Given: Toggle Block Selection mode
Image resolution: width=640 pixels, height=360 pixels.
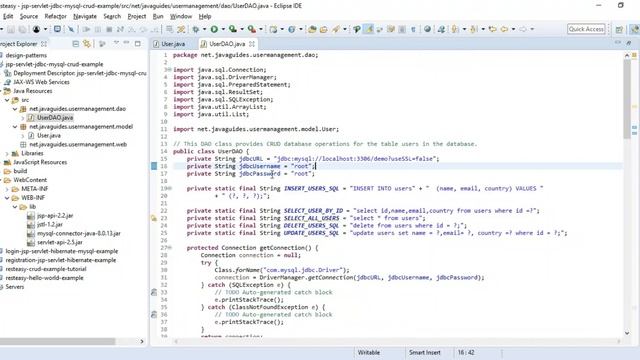Looking at the screenshot, I should pos(402,29).
